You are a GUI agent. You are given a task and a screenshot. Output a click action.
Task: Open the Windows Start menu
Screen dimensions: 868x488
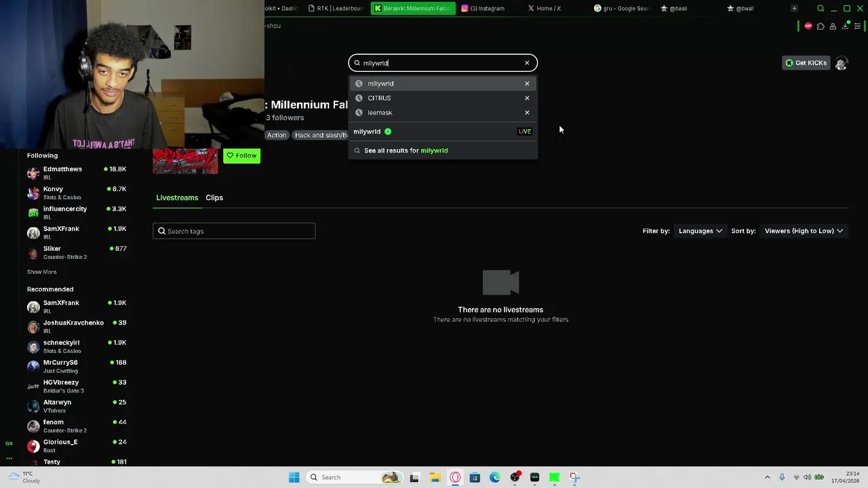(294, 477)
